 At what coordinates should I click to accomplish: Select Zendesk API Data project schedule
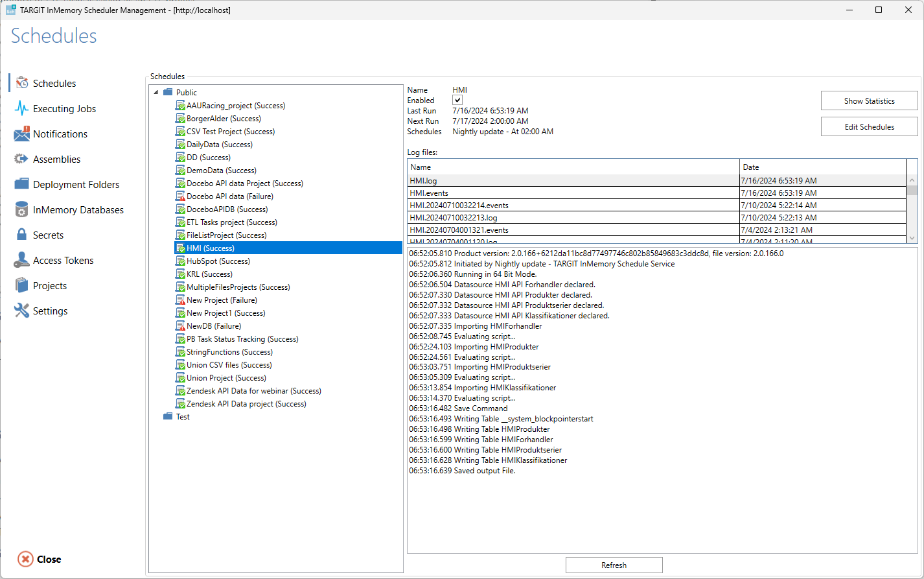[246, 404]
